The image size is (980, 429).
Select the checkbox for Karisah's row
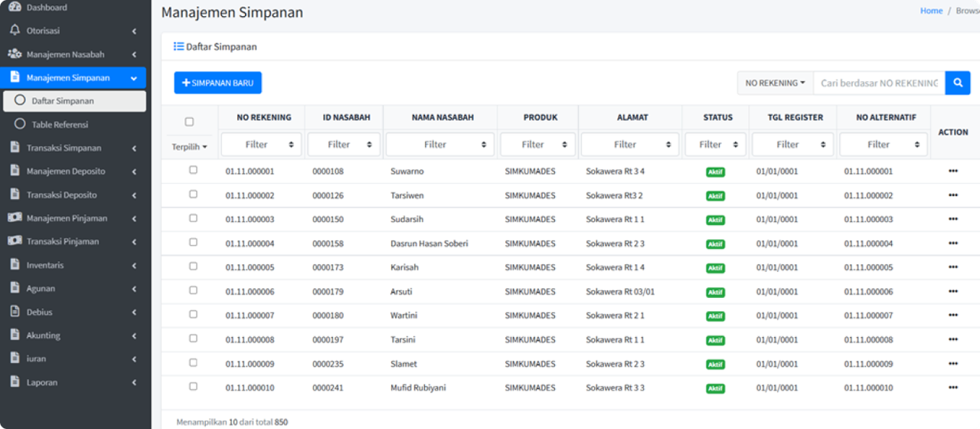point(193,267)
